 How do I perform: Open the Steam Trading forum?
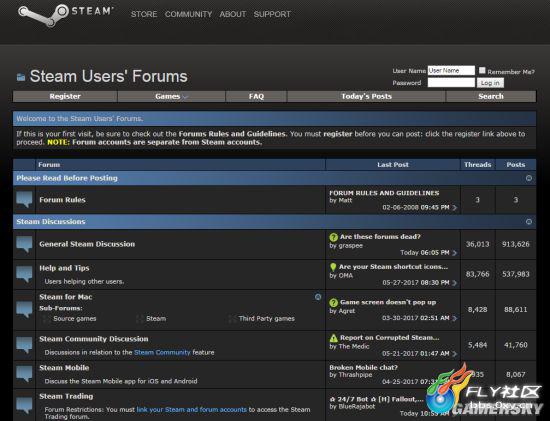point(66,396)
